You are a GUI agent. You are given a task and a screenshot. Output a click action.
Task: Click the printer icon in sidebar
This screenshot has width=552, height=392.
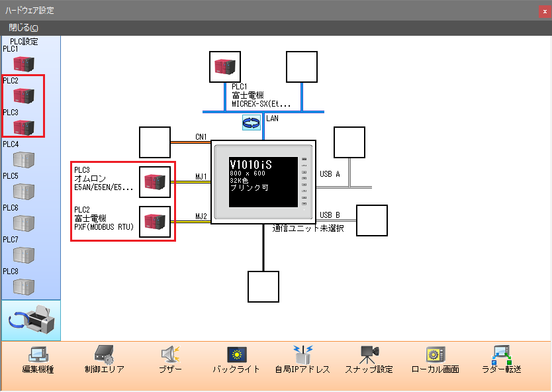31,320
